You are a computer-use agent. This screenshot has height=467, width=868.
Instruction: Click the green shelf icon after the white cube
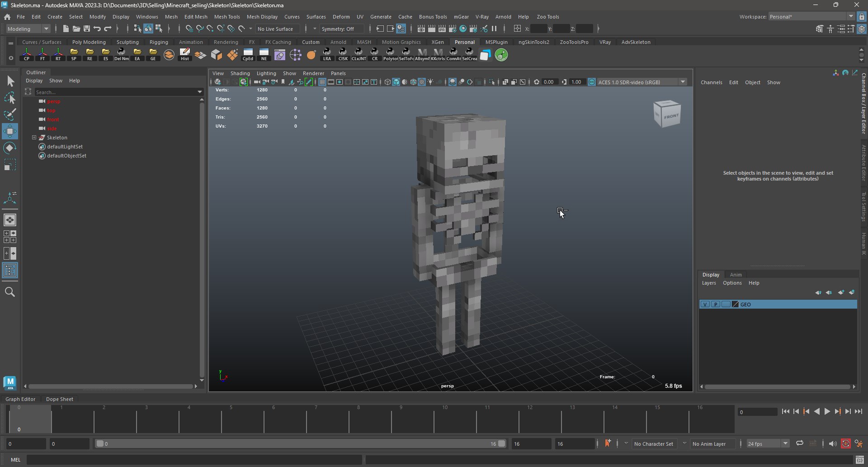[501, 55]
